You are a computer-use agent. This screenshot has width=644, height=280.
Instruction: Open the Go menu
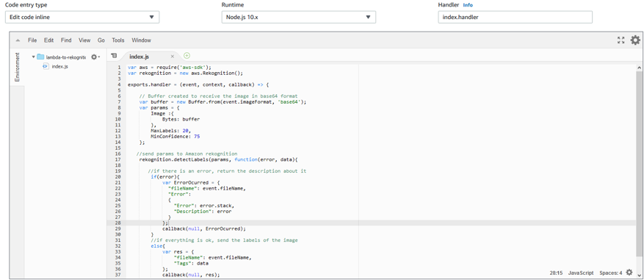pos(101,40)
